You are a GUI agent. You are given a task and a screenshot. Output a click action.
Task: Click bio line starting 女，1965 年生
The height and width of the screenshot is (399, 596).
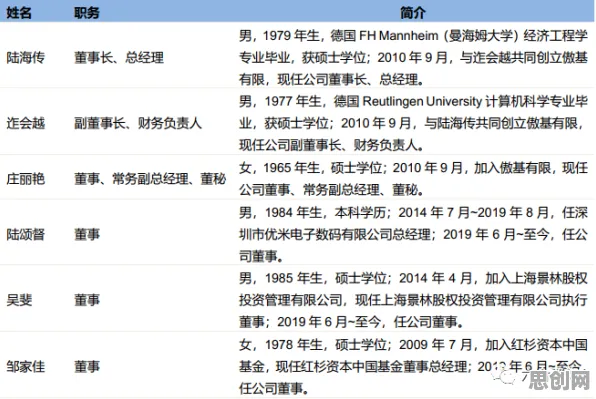coord(414,168)
